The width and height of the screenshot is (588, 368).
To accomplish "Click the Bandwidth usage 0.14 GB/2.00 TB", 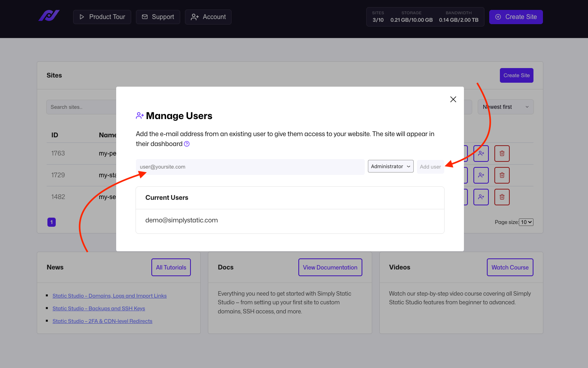I will pos(459,17).
